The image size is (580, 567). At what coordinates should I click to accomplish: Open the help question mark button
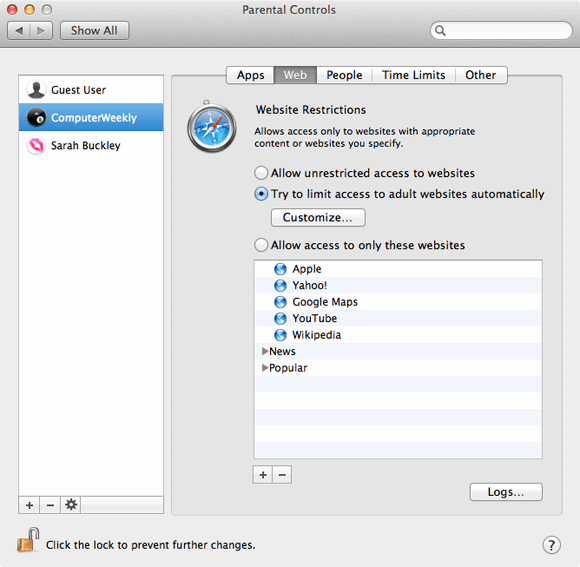click(x=552, y=544)
